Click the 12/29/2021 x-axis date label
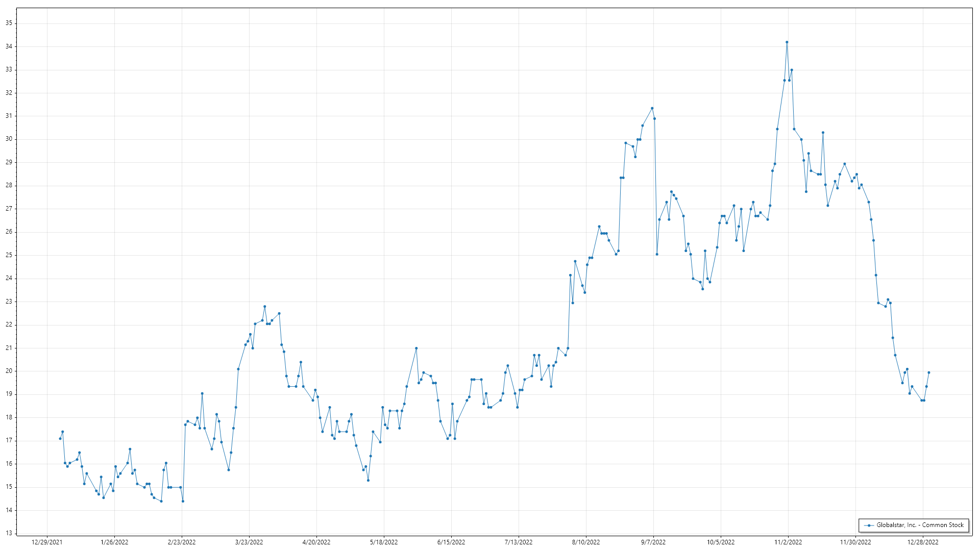The height and width of the screenshot is (551, 980). [47, 542]
